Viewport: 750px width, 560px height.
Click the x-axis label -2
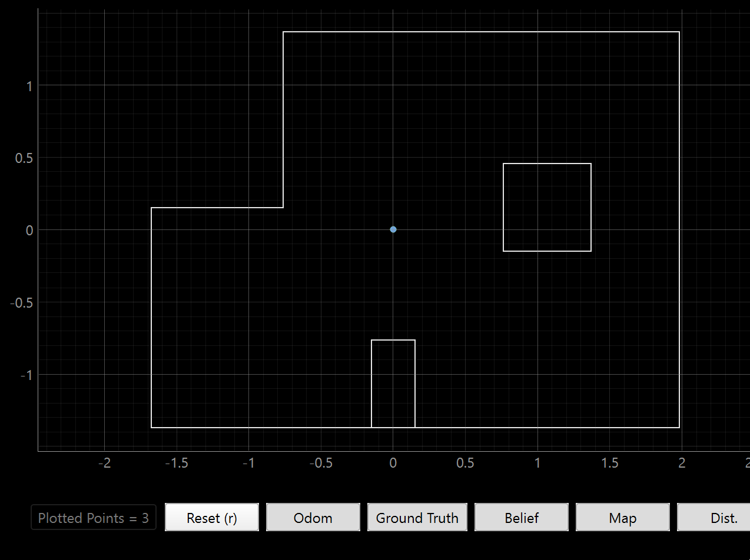(x=105, y=463)
